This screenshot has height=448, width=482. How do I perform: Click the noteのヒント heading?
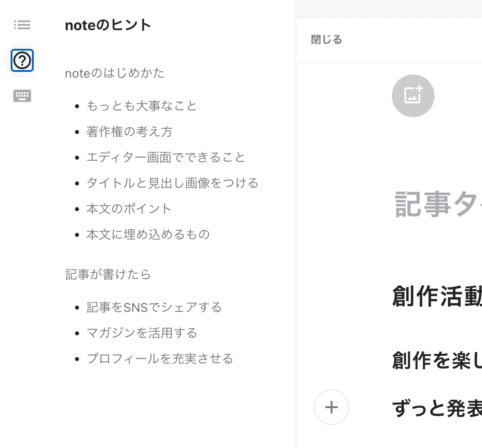point(108,25)
